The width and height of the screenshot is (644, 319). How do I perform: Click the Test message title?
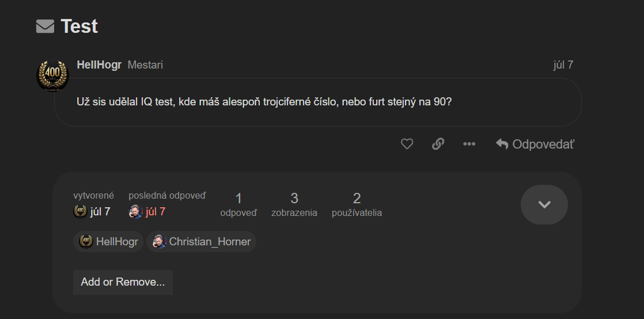tap(79, 26)
